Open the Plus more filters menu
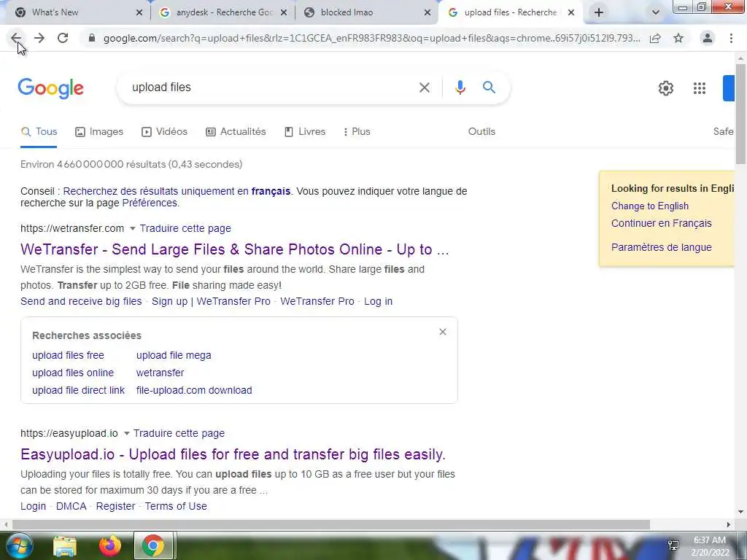Viewport: 747px width, 560px height. tap(356, 131)
